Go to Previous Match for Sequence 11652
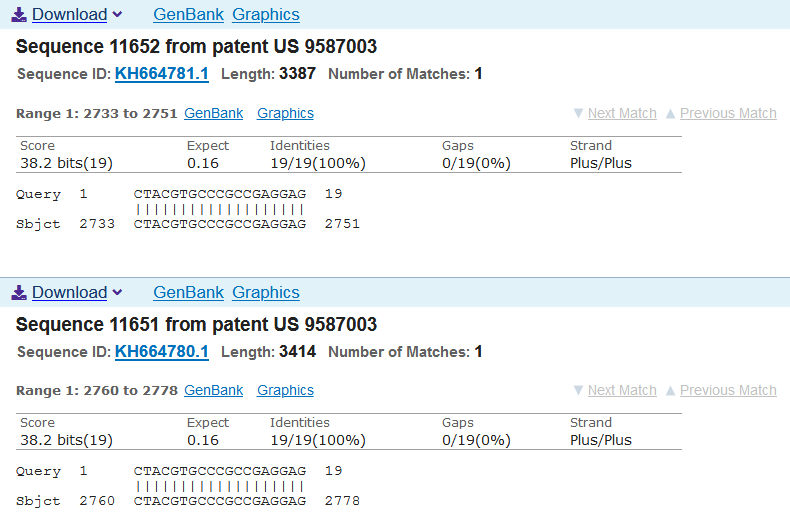Screen dimensions: 790x519 [x=721, y=114]
